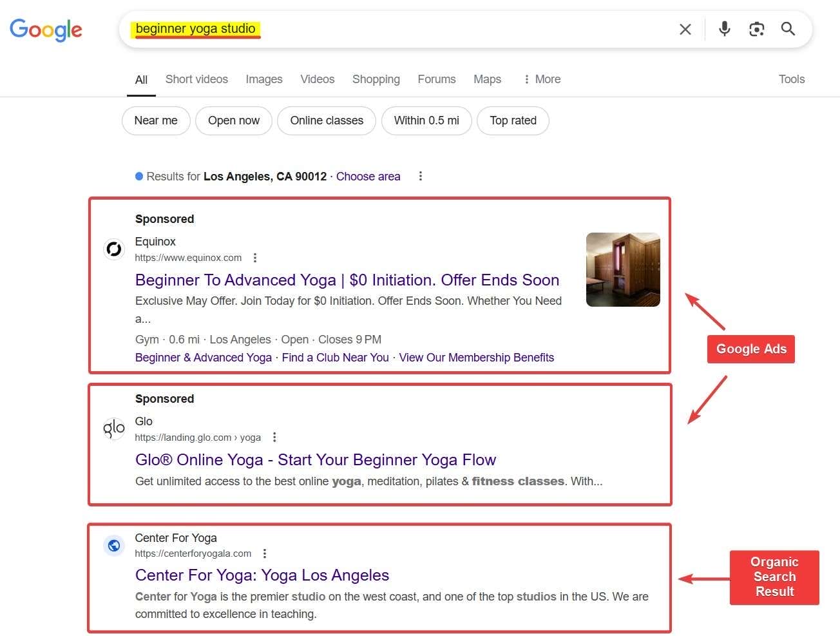Click the Find a Club Near You sitelink
This screenshot has width=840, height=636.
(x=335, y=357)
